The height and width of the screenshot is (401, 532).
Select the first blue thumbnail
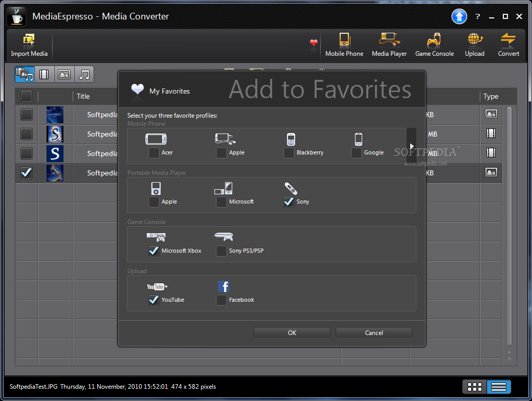tap(55, 115)
